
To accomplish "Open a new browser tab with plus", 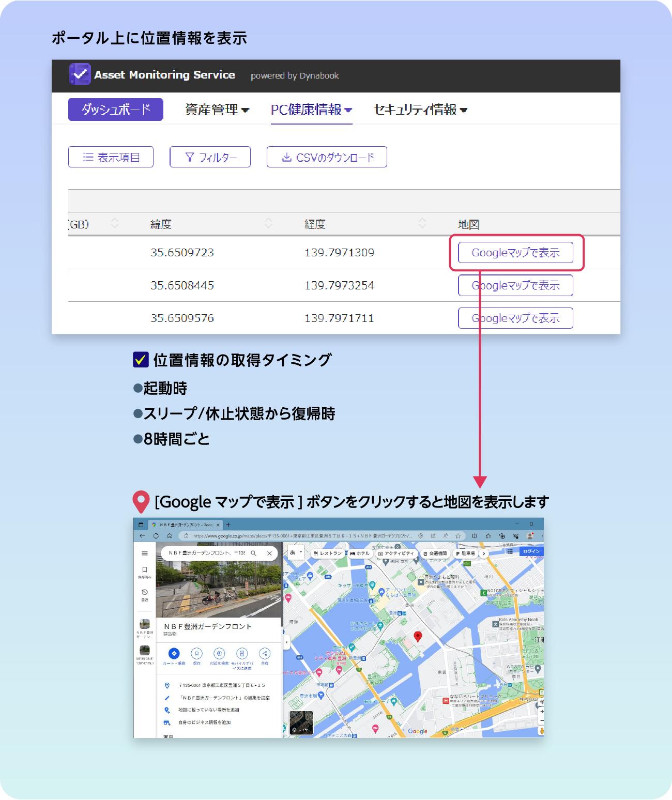I will pos(228,525).
